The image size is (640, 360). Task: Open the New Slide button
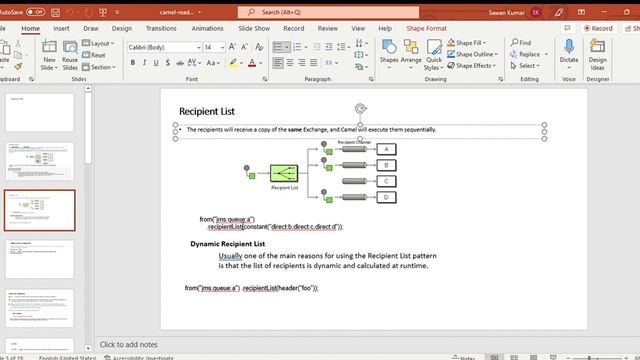pos(49,55)
